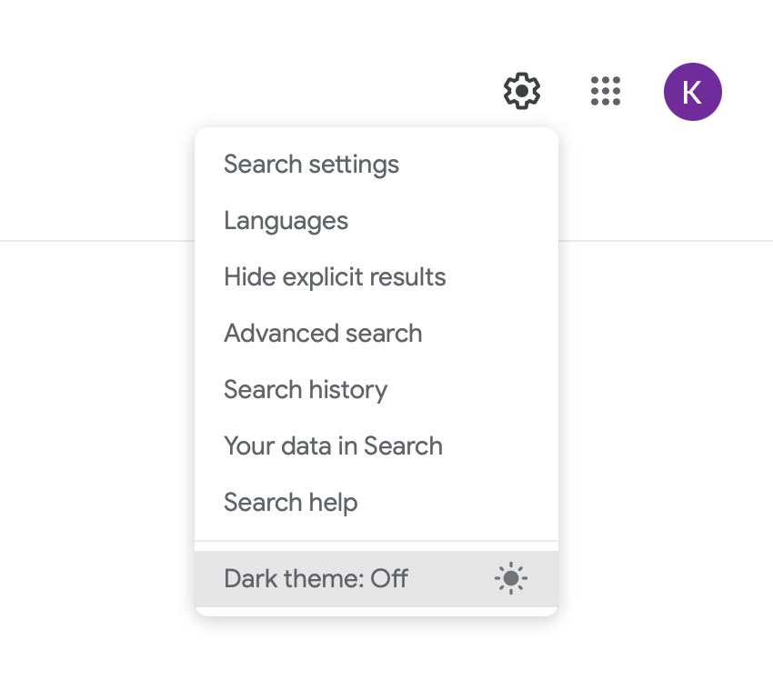Open Your data in Search
Image resolution: width=773 pixels, height=700 pixels.
[x=333, y=446]
